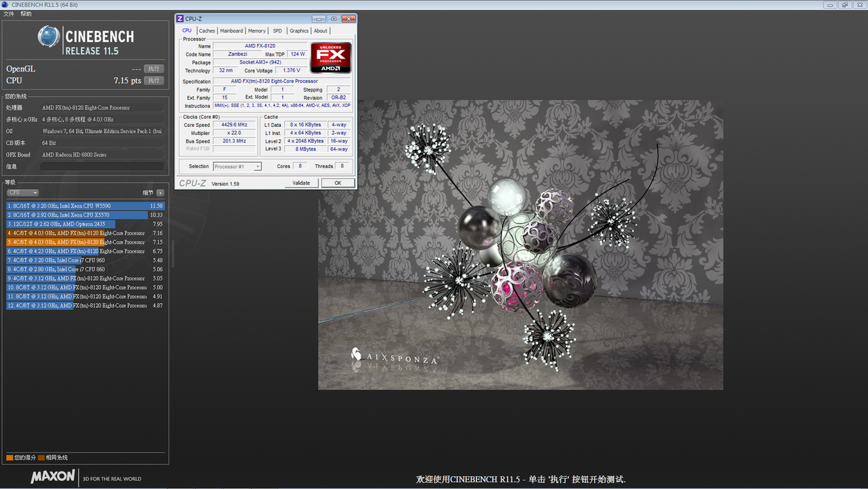This screenshot has height=489, width=868.
Task: Click the AMD FX Unlocked processor logo
Action: (x=330, y=58)
